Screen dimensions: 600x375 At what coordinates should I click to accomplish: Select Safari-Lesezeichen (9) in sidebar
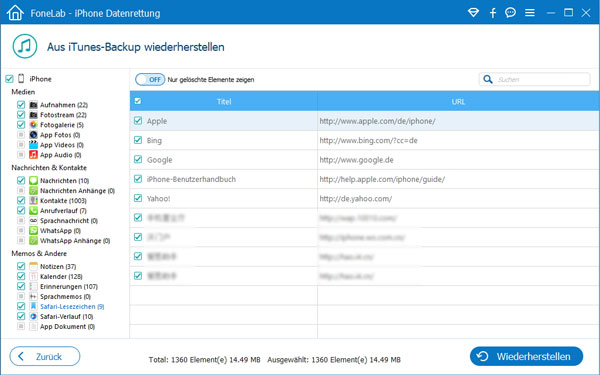(72, 307)
